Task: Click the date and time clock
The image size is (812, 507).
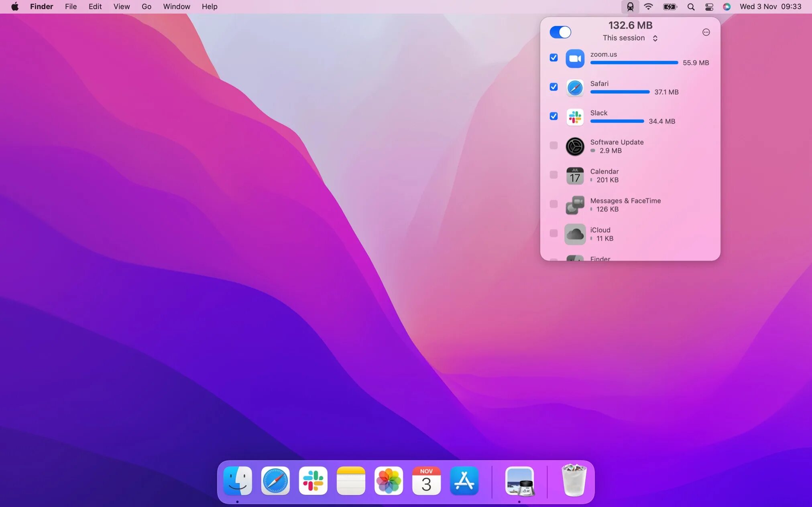Action: [770, 7]
